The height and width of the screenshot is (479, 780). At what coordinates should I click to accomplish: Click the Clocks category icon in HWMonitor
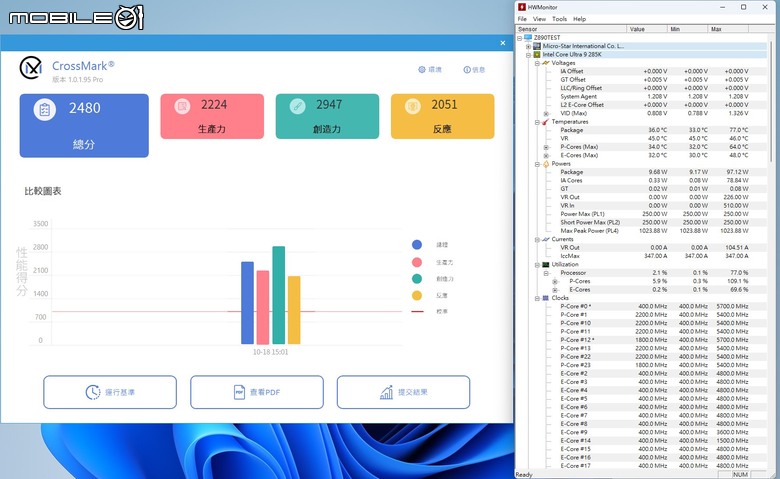point(546,298)
